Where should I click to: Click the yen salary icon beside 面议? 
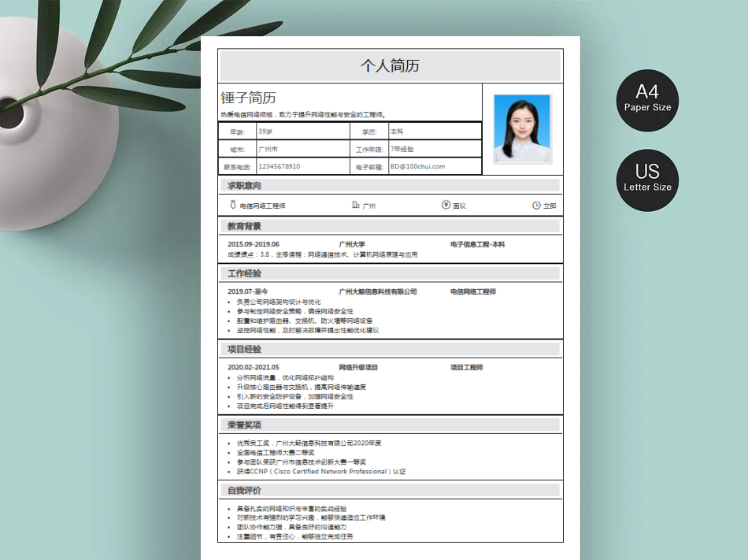(x=446, y=205)
